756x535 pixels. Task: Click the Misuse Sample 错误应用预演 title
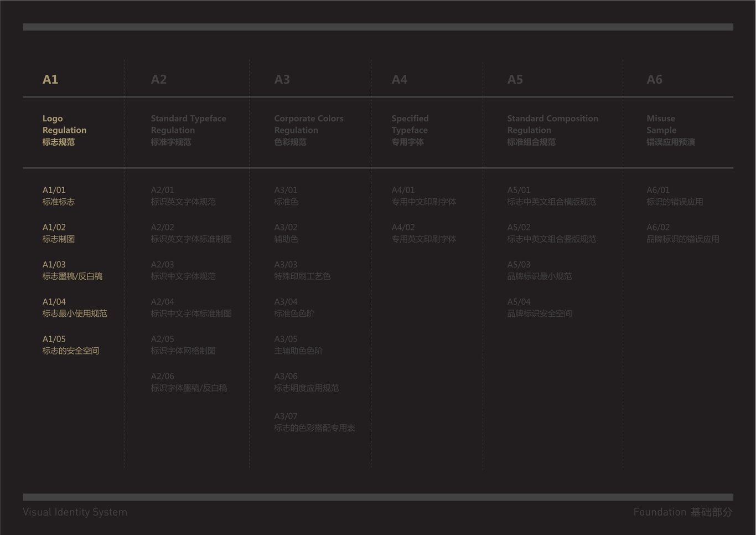tap(671, 130)
